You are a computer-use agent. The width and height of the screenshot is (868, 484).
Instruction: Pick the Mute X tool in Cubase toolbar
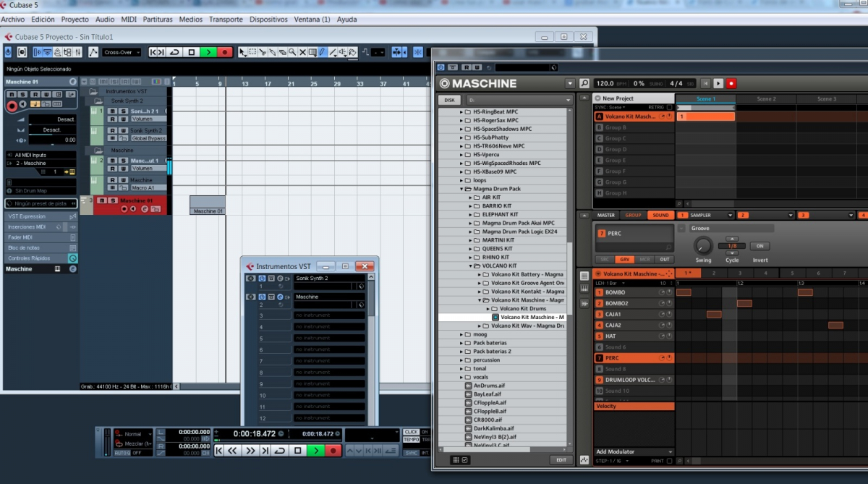[x=302, y=52]
